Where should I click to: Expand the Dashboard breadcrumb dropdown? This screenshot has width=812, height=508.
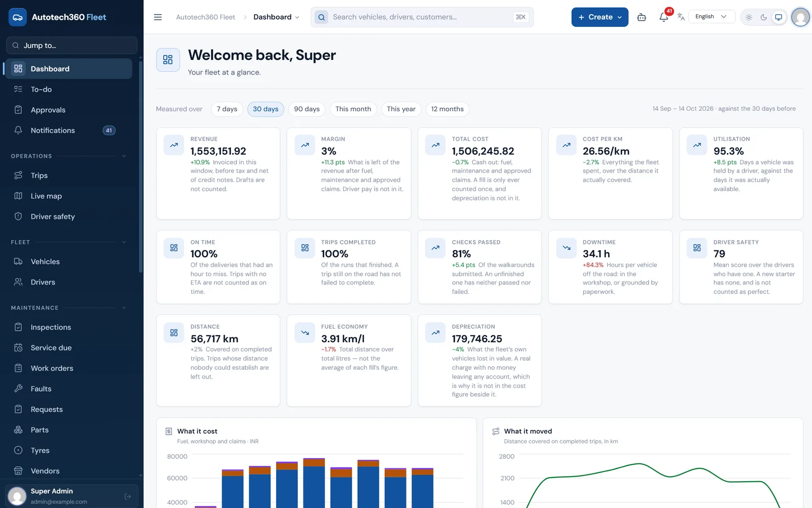click(x=277, y=17)
